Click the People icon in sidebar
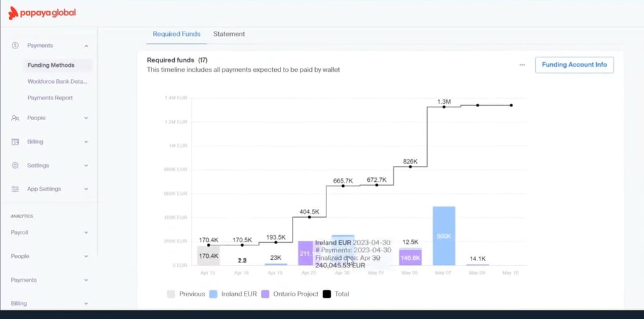 click(x=15, y=118)
